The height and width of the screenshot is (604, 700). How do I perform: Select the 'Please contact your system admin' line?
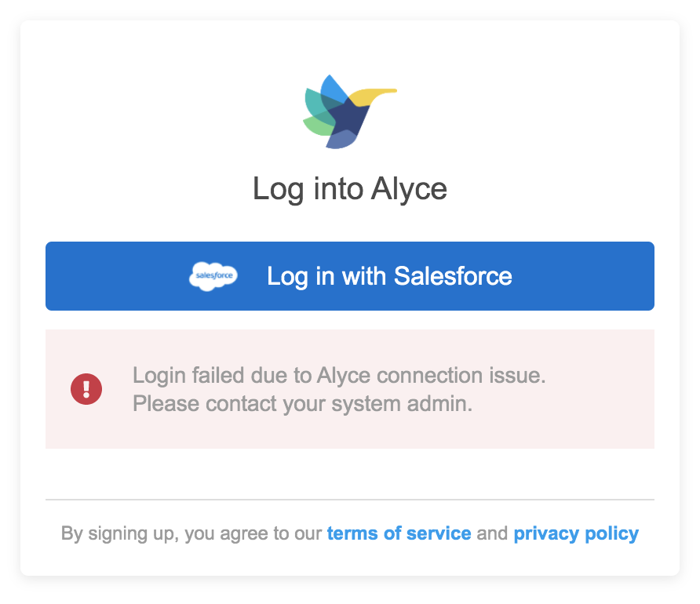click(303, 404)
